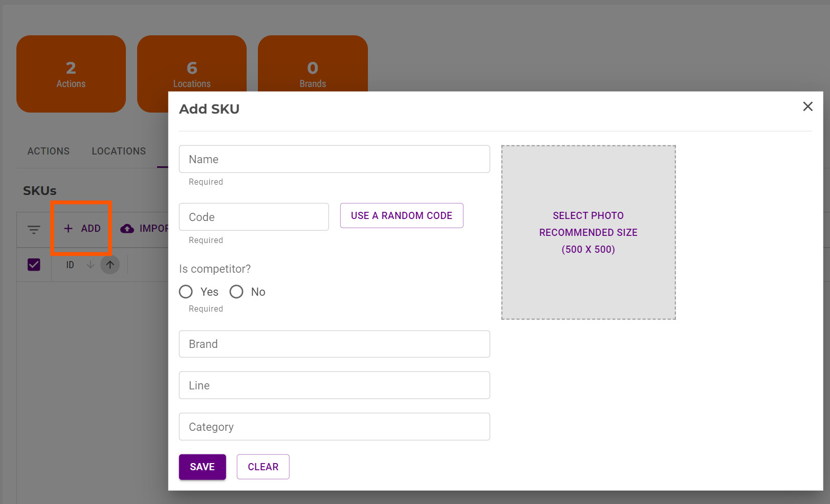Click Use a Random Code button
This screenshot has width=830, height=504.
click(402, 215)
